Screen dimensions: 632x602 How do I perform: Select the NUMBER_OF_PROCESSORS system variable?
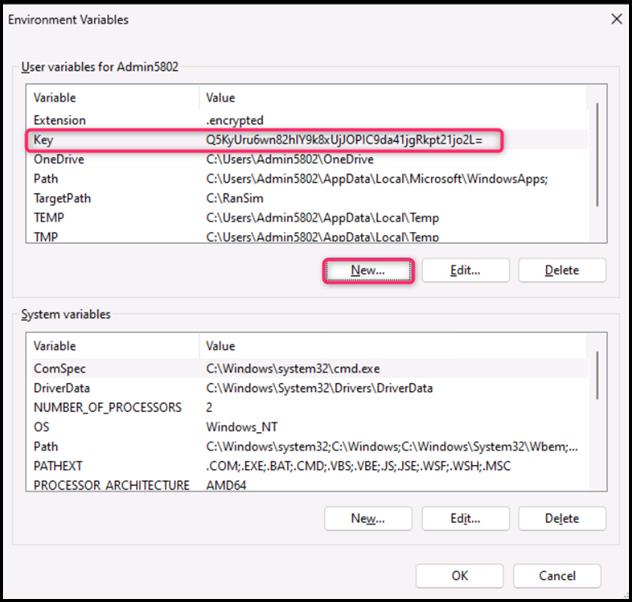coord(107,407)
